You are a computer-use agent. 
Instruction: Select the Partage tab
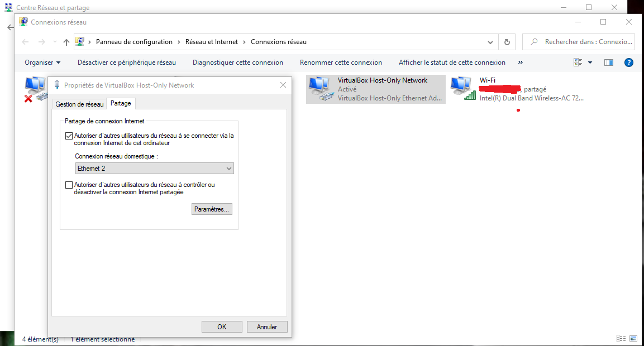(121, 103)
